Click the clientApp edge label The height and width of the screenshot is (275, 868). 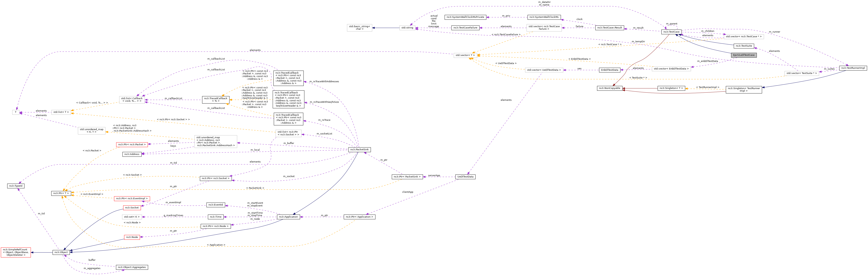point(407,192)
